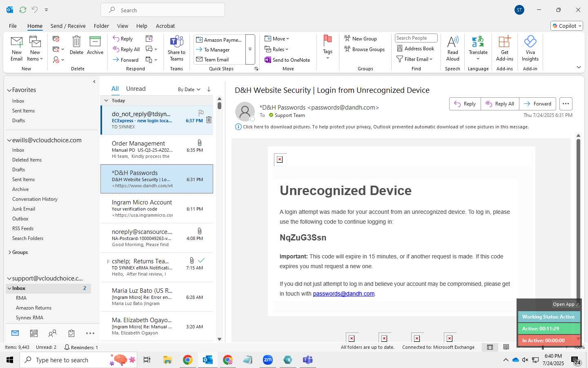
Task: Archive the selected message
Action: [x=95, y=45]
